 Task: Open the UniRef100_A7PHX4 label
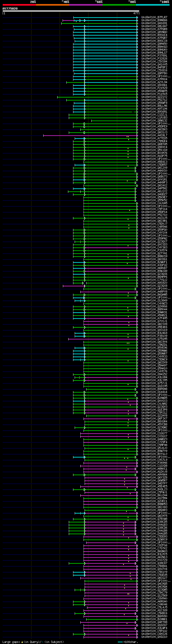pyautogui.click(x=154, y=79)
